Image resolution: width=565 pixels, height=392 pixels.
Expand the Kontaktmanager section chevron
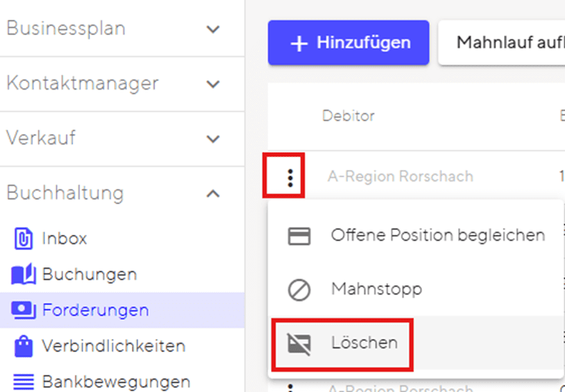coord(213,84)
